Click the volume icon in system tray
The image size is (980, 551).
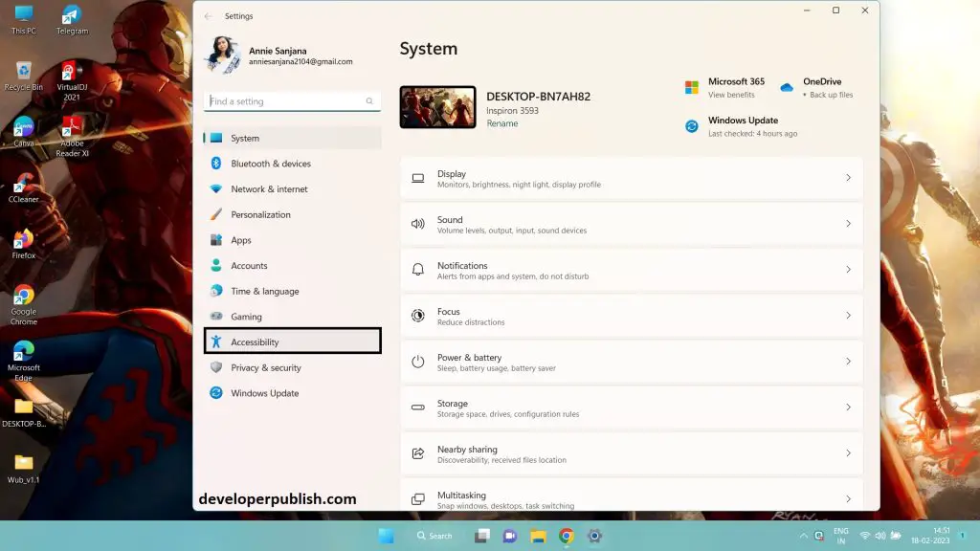[880, 536]
